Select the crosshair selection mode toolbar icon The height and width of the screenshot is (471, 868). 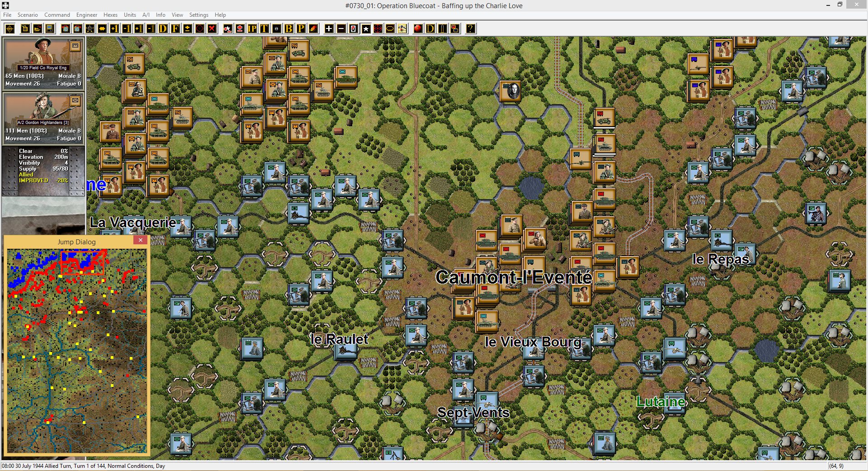point(10,29)
